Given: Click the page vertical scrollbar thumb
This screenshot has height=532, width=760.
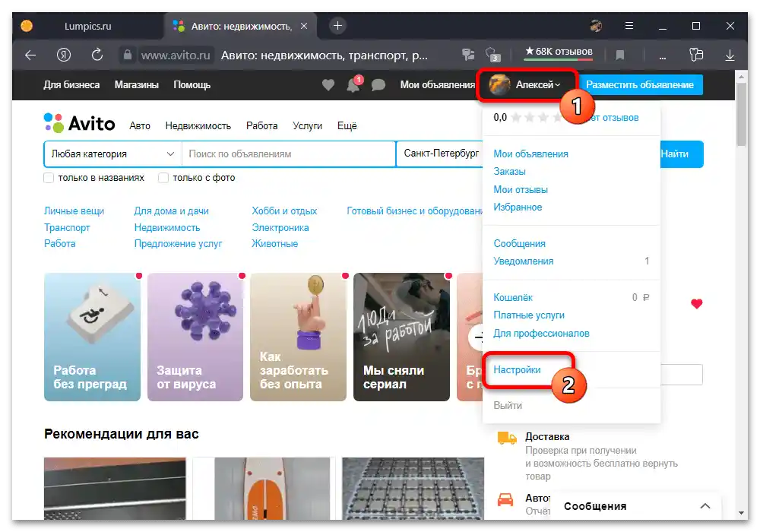Looking at the screenshot, I should [x=741, y=114].
